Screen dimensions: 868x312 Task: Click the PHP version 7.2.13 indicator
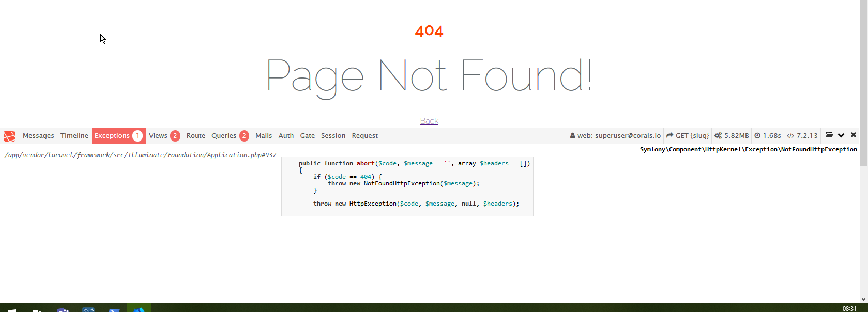click(802, 136)
